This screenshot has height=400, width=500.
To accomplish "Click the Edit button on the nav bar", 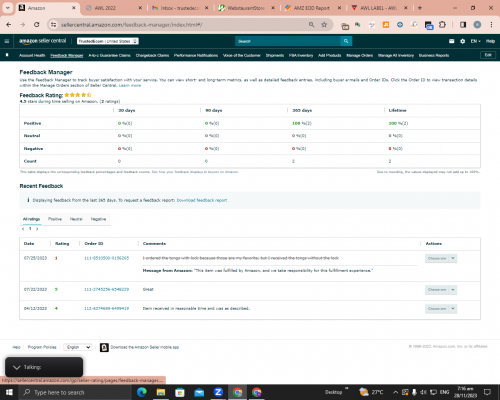I will pyautogui.click(x=488, y=55).
